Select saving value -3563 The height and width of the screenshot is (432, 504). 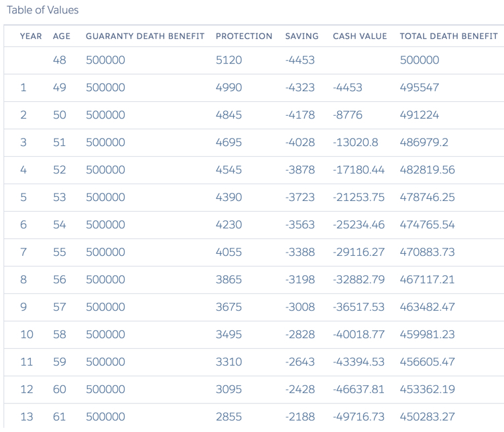[300, 225]
